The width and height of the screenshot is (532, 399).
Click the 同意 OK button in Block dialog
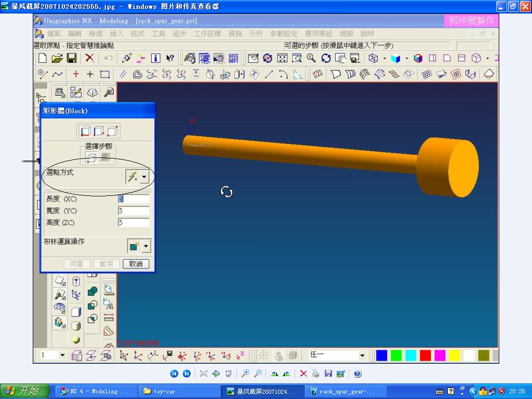tap(77, 263)
